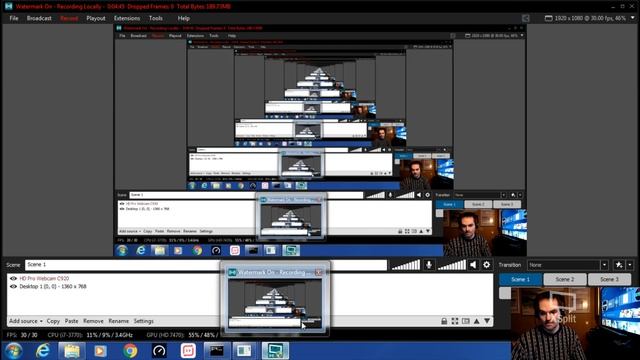Click Copy in the sources toolbar
The width and height of the screenshot is (640, 360).
pyautogui.click(x=53, y=321)
